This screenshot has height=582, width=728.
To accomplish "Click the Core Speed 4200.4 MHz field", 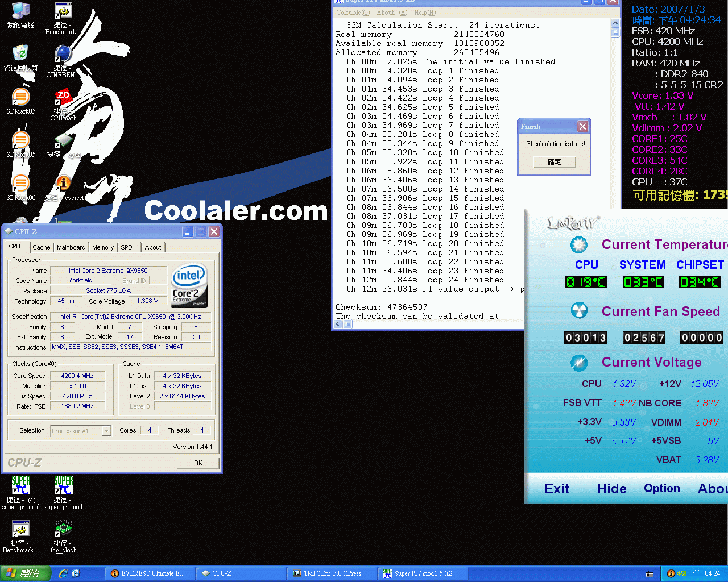I will [77, 376].
